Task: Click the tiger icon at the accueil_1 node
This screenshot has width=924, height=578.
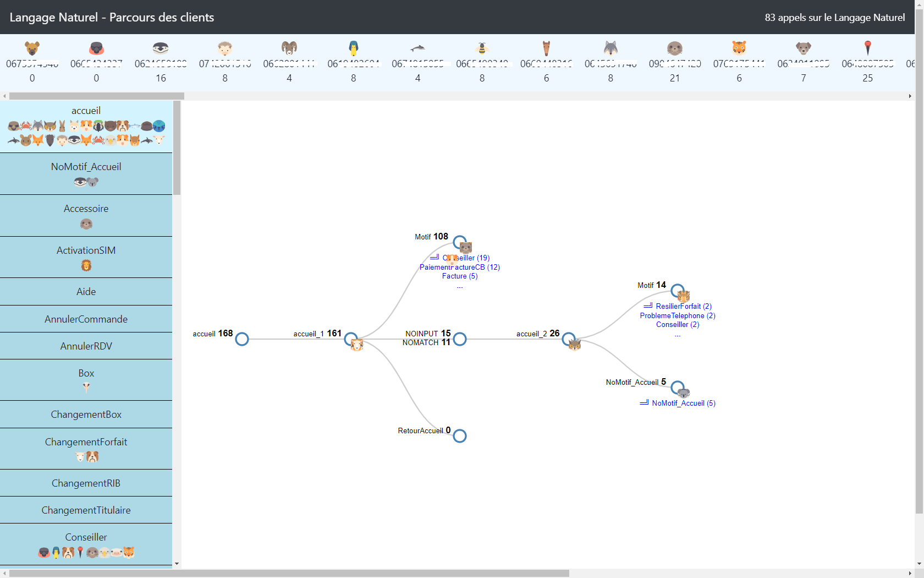Action: (x=357, y=345)
